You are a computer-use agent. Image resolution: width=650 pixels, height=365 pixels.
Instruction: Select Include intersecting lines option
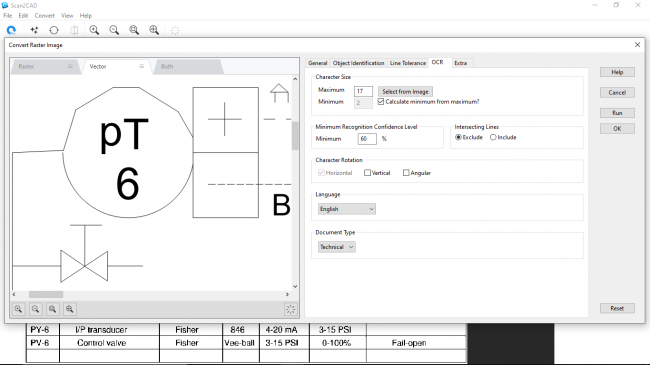point(493,137)
